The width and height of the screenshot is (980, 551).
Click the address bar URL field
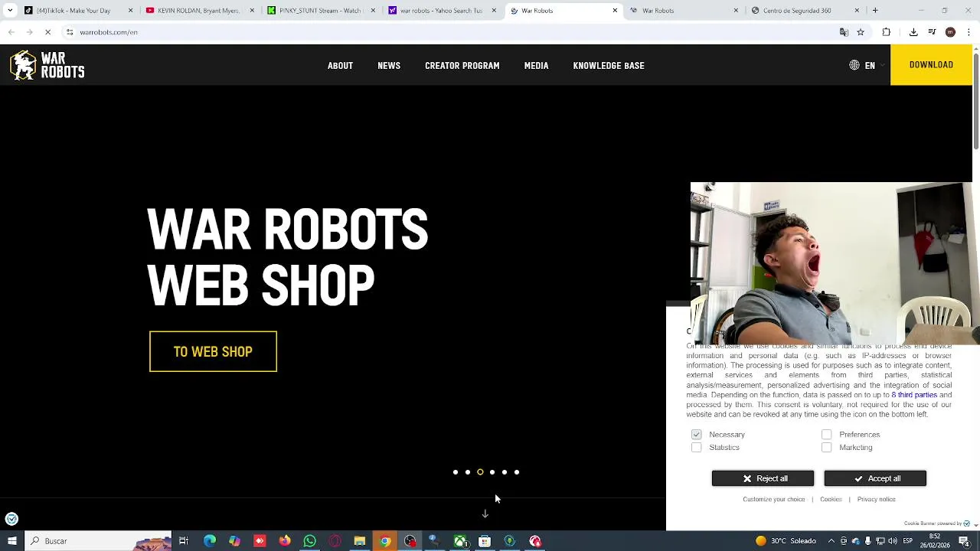click(x=452, y=32)
